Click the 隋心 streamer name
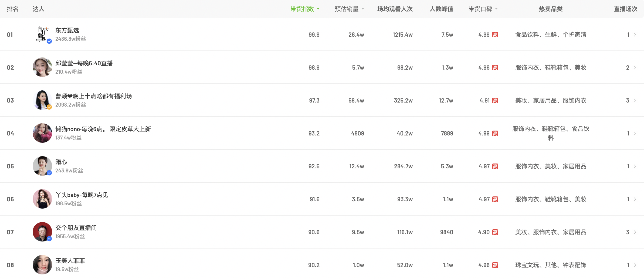This screenshot has width=644, height=279. tap(61, 162)
